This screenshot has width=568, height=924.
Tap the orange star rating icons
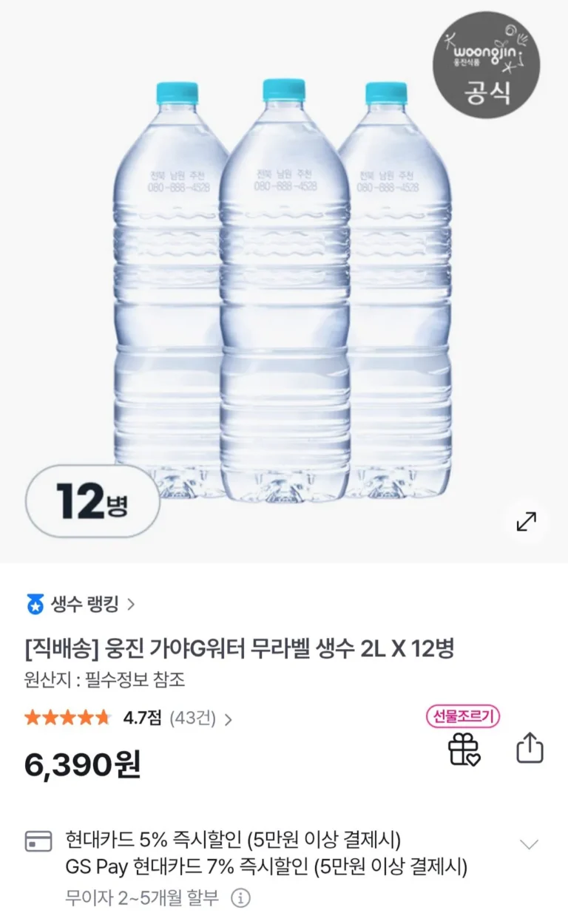coord(67,718)
